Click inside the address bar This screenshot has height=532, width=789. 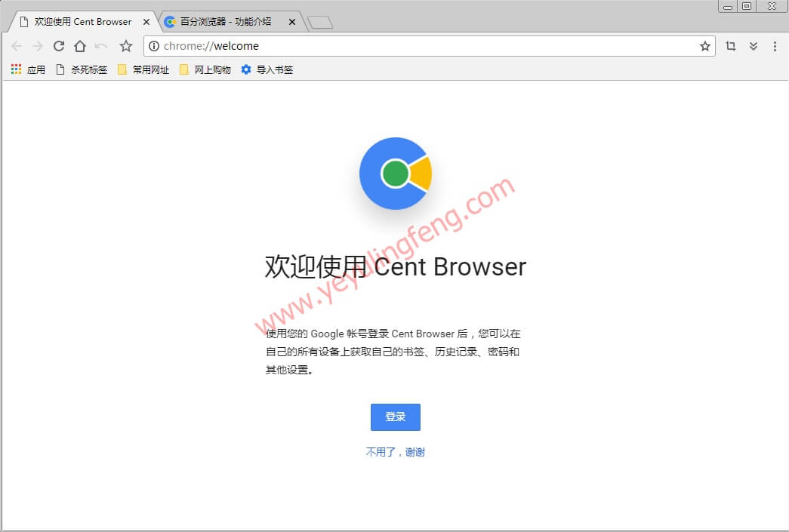[x=378, y=46]
